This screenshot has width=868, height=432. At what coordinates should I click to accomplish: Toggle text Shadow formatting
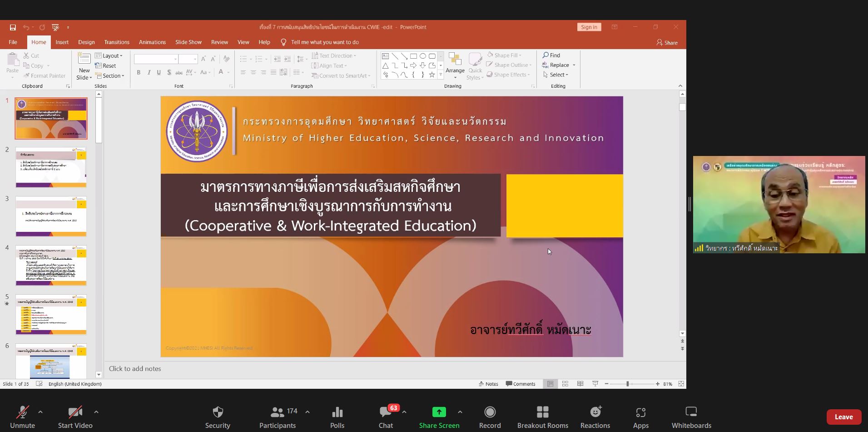pyautogui.click(x=169, y=72)
